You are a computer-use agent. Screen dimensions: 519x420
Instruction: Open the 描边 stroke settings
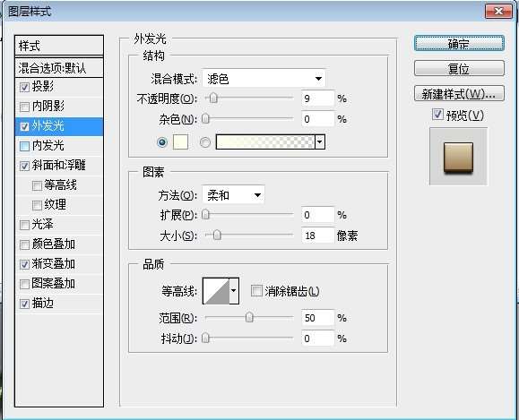pos(43,303)
